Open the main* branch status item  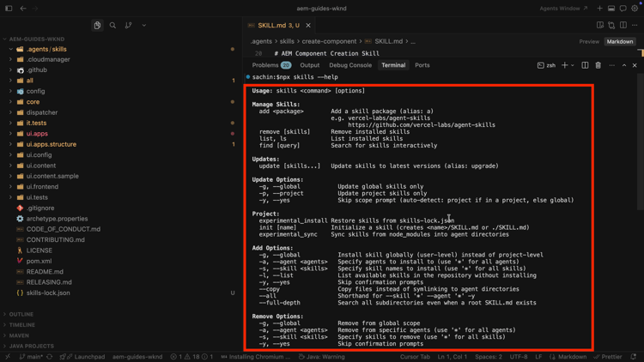pyautogui.click(x=31, y=357)
